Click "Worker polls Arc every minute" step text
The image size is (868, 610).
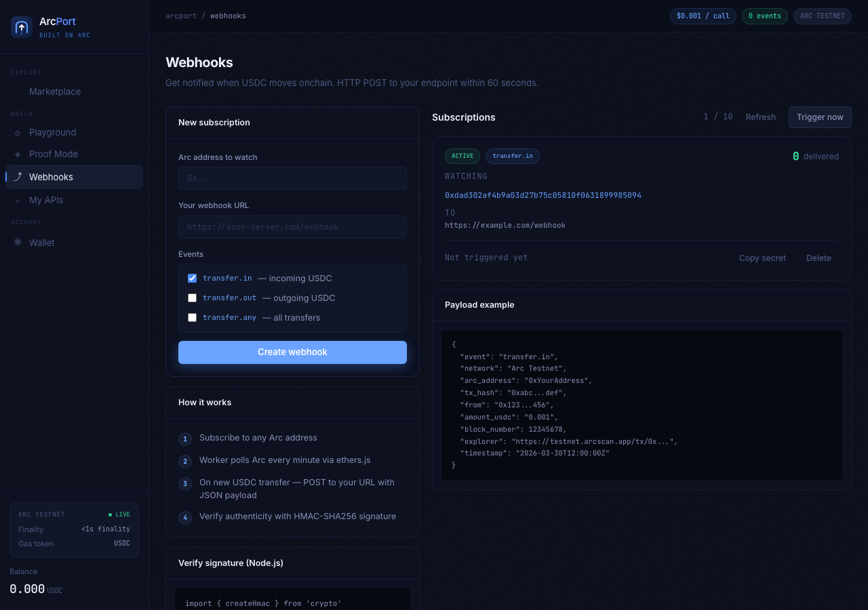pyautogui.click(x=285, y=460)
